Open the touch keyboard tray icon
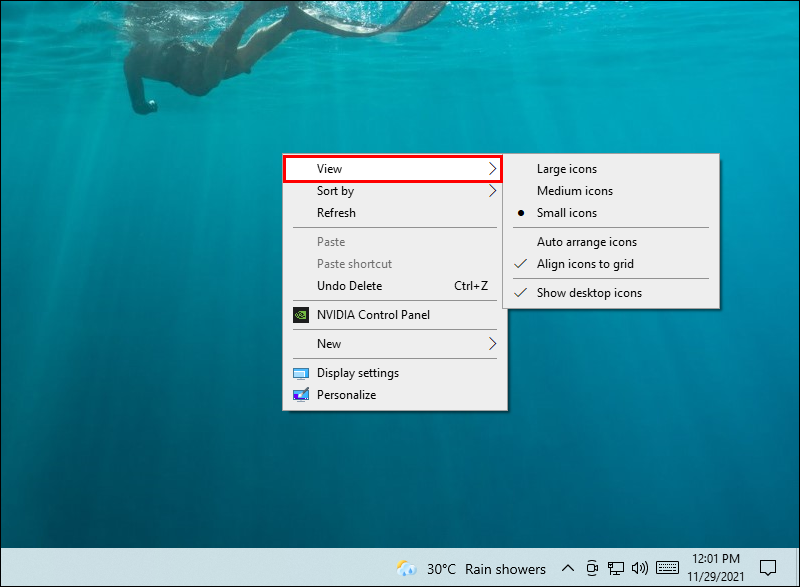 [667, 567]
